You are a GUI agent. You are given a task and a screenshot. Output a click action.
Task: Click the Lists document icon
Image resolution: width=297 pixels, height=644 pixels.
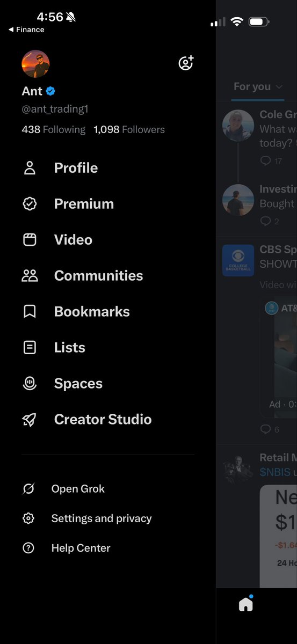click(30, 348)
